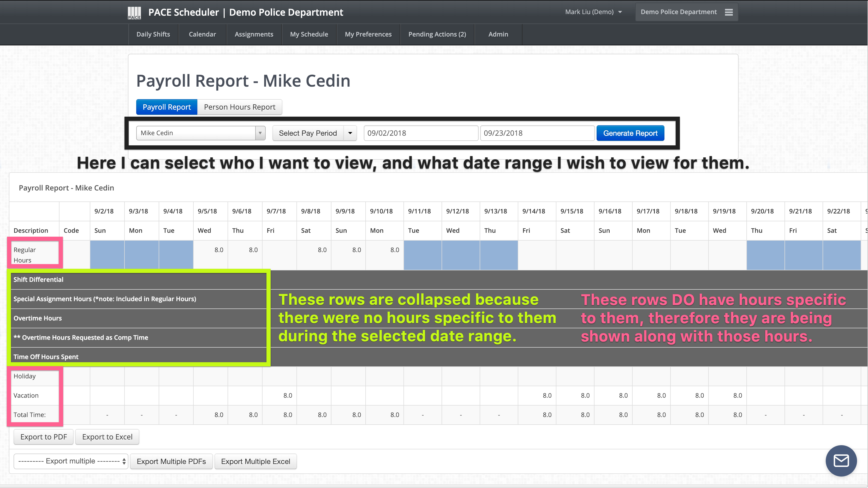Click the Regular Hours row label
This screenshot has width=868, height=488.
click(x=25, y=255)
